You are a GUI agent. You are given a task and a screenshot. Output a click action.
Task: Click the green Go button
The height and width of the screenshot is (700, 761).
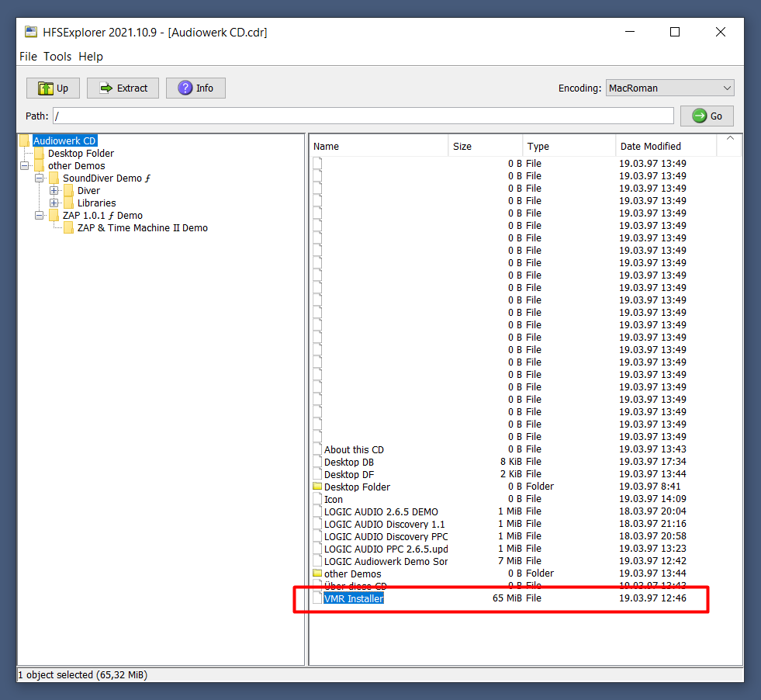click(707, 116)
